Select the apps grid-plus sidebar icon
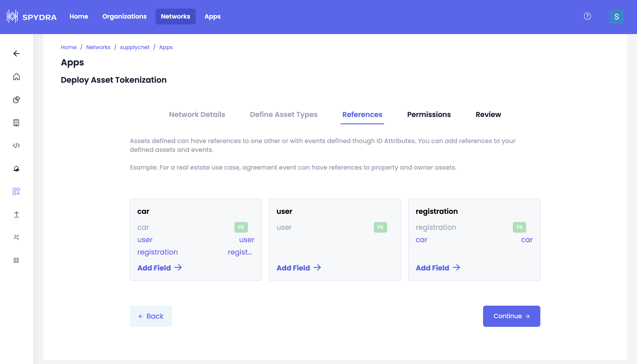Viewport: 637px width, 364px height. coord(17,192)
